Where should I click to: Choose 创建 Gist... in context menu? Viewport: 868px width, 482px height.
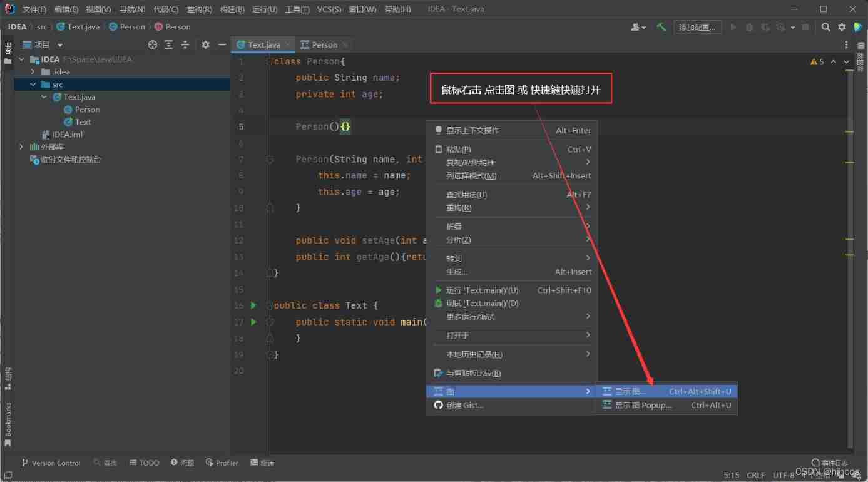pyautogui.click(x=512, y=405)
